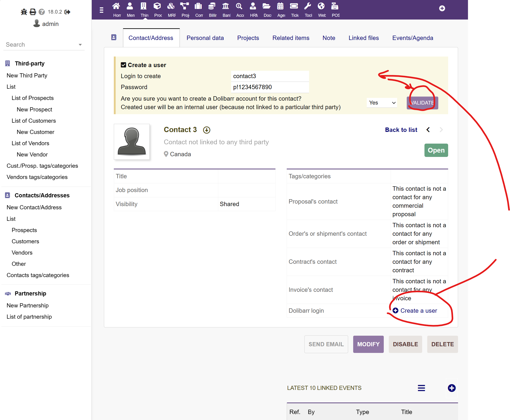This screenshot has height=420, width=510.
Task: Switch to the Related items tab
Action: (x=291, y=38)
